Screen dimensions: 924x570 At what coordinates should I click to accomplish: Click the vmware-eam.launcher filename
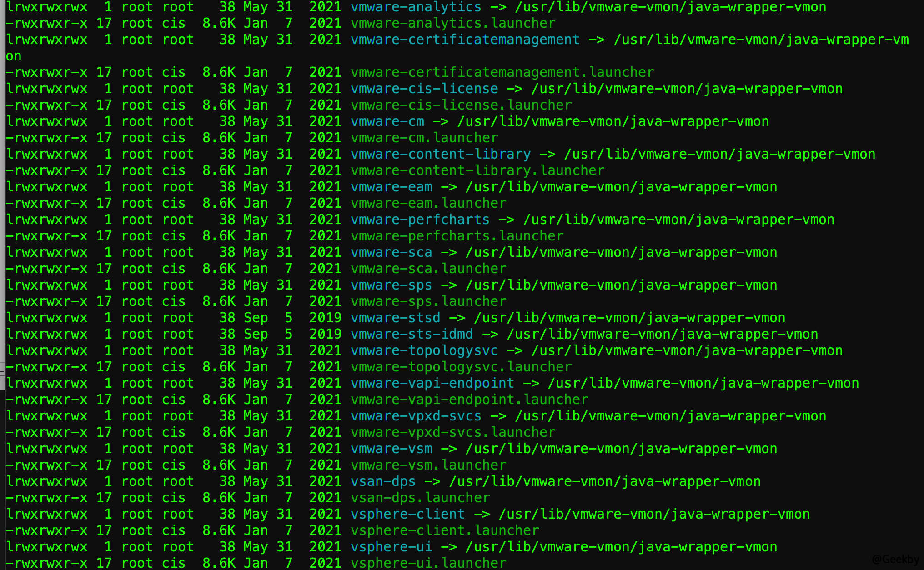coord(427,203)
